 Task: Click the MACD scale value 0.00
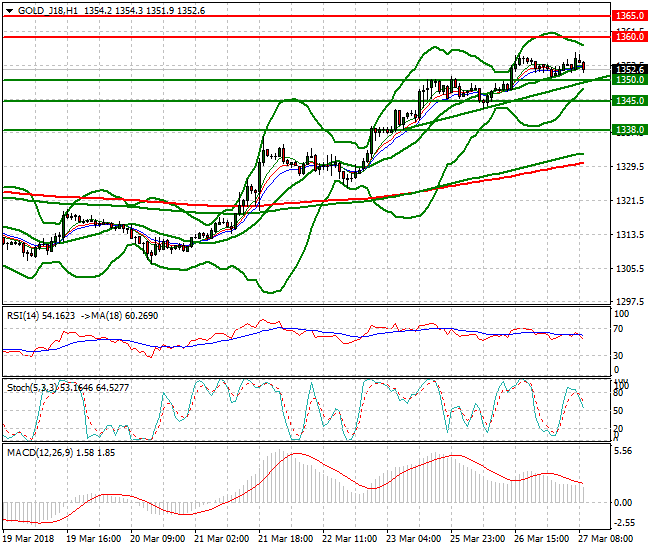click(x=623, y=503)
